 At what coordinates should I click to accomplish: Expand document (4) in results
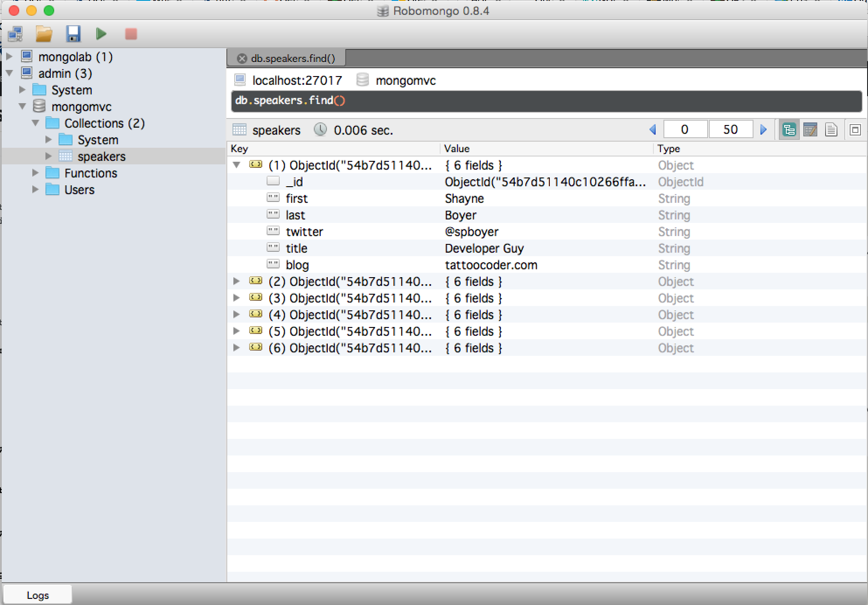(x=236, y=314)
